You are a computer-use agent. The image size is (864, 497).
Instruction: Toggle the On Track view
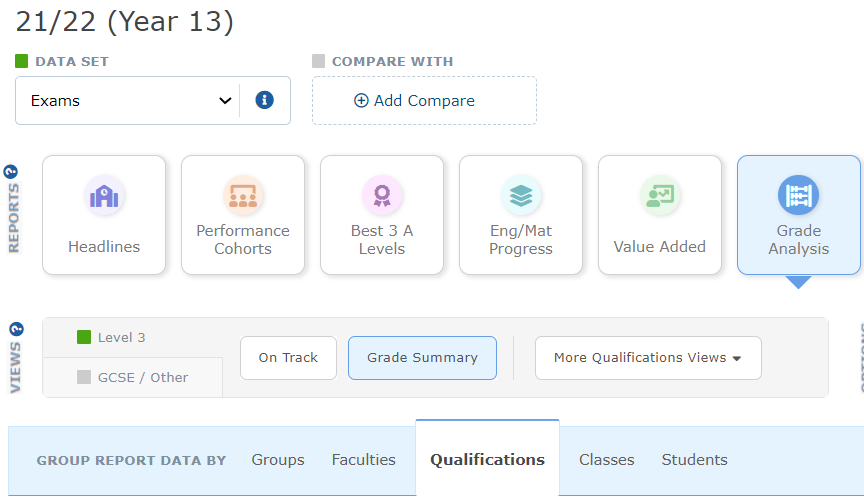pyautogui.click(x=288, y=358)
